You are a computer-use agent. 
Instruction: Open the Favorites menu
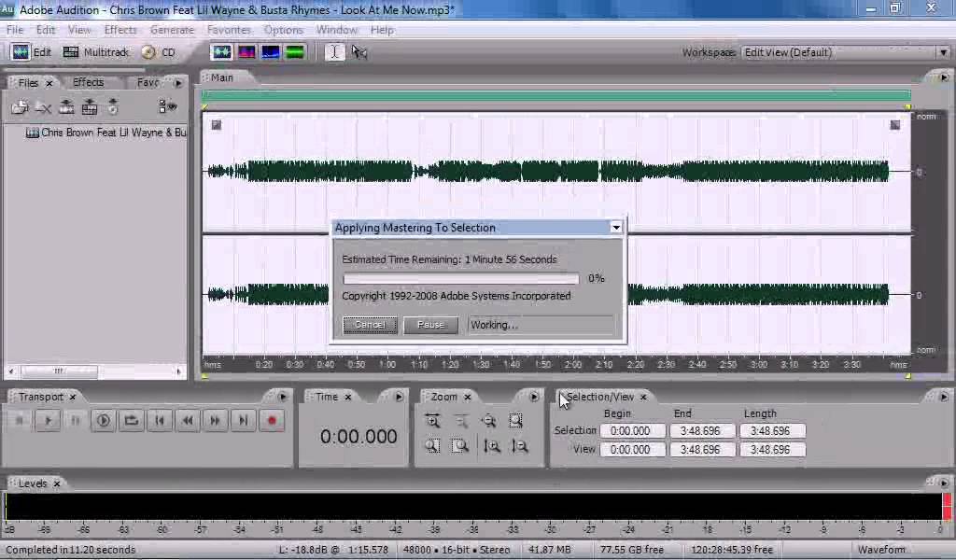click(229, 30)
